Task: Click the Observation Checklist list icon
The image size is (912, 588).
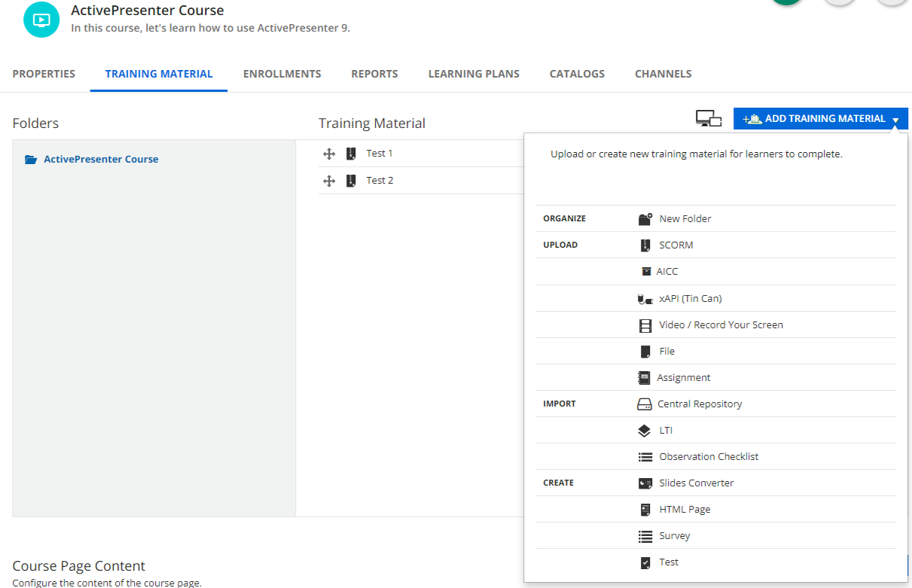Action: [x=645, y=457]
